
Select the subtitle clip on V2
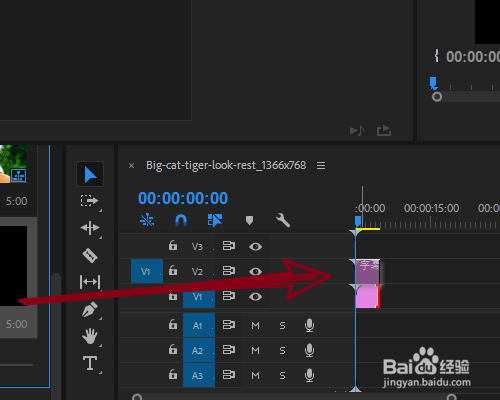pos(368,271)
